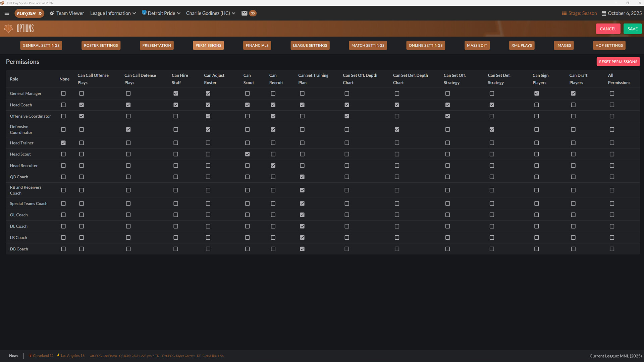Switch to the Financials tab
The height and width of the screenshot is (362, 644).
click(x=257, y=45)
